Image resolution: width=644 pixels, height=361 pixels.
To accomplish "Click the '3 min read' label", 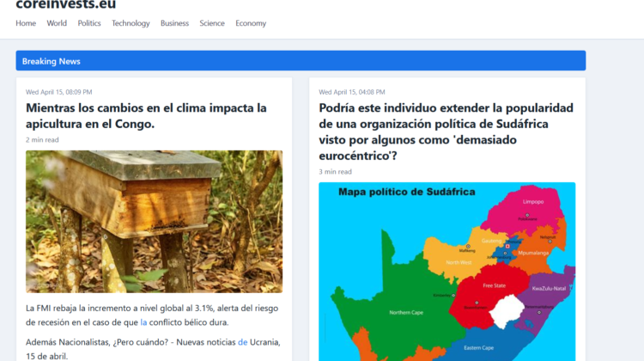I will [x=335, y=171].
